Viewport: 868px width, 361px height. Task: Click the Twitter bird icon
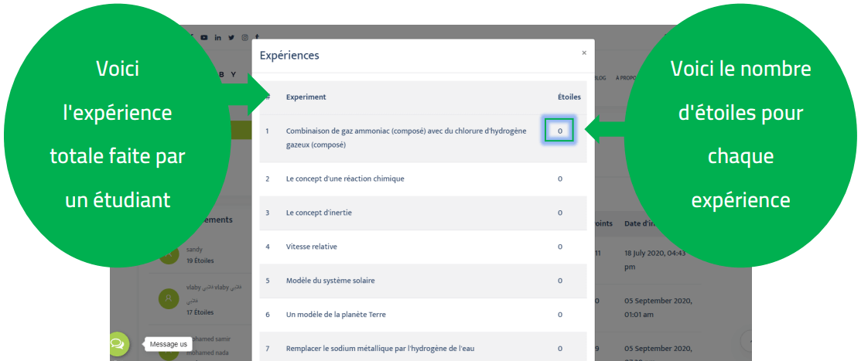coord(231,37)
